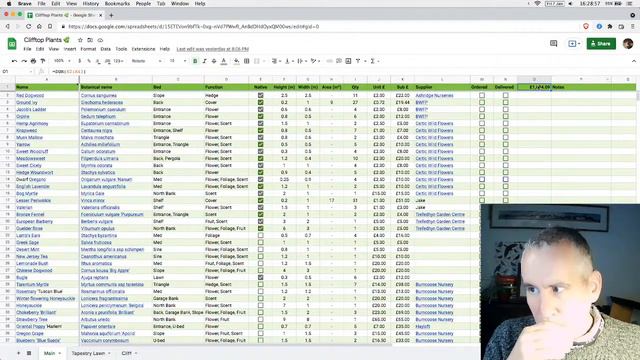Click the Functions sigma icon
Viewport: 640px width, 360px height.
[372, 61]
